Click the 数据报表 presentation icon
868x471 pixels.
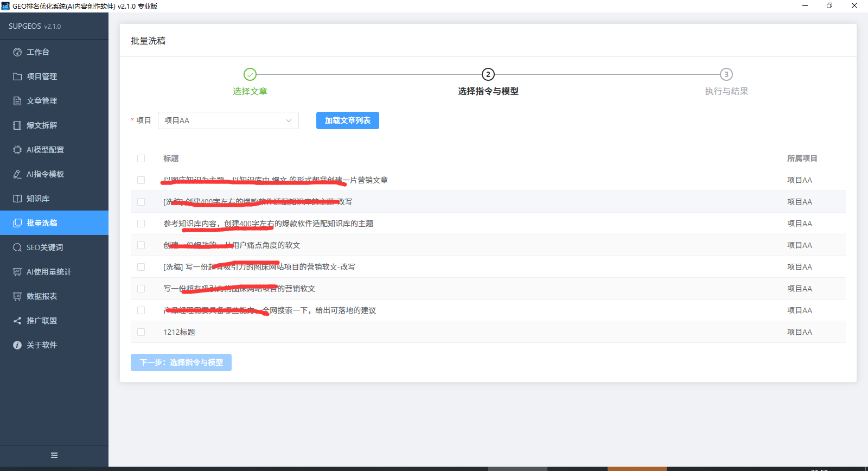[x=17, y=296]
